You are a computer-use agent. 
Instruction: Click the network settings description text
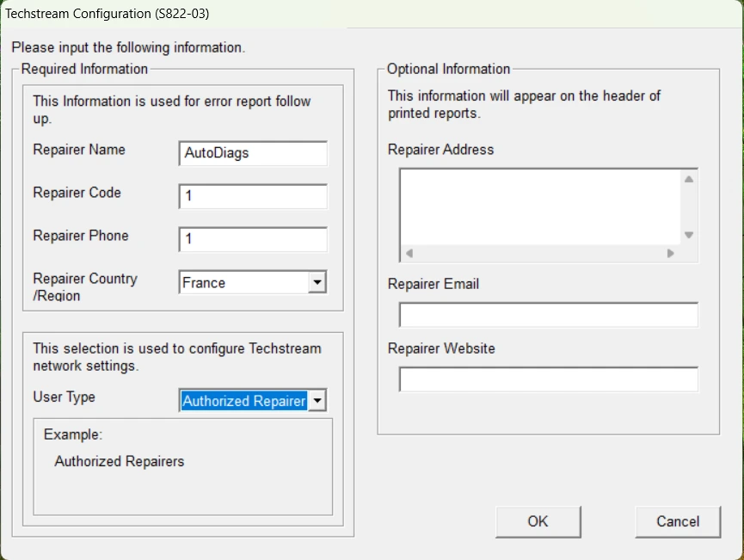[x=177, y=357]
